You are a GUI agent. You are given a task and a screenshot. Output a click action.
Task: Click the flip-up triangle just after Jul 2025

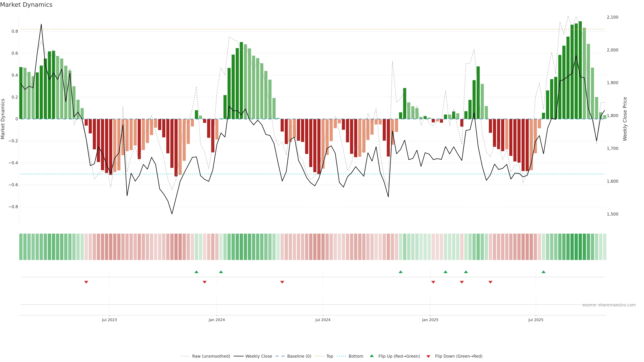pos(544,272)
